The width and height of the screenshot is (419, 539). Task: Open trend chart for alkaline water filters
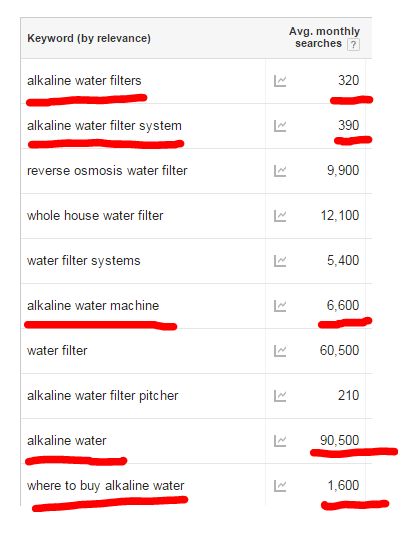pyautogui.click(x=280, y=81)
